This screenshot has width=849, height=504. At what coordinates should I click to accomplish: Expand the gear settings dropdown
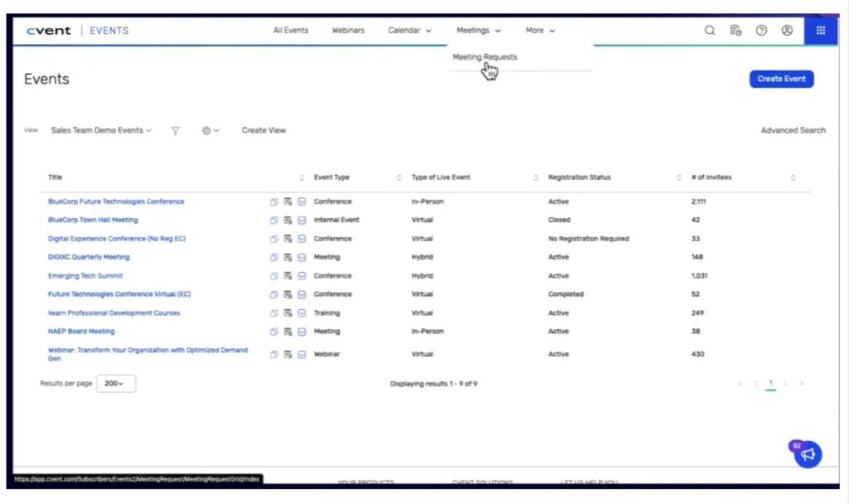pyautogui.click(x=211, y=131)
